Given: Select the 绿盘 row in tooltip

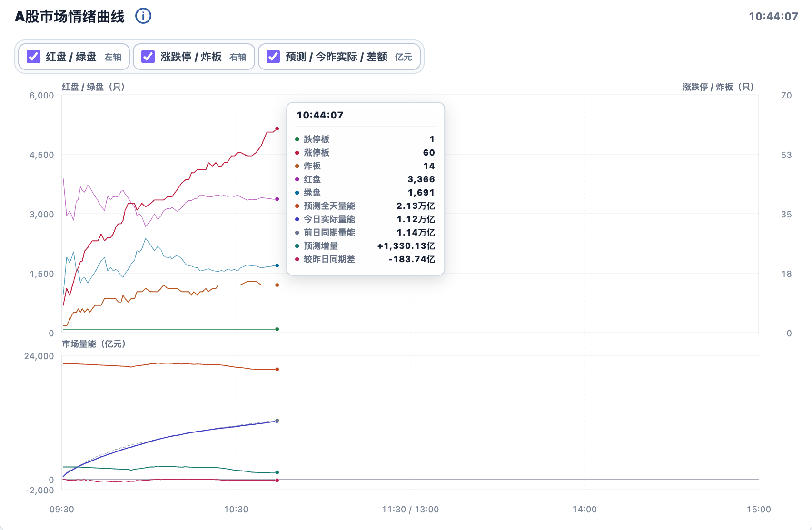Looking at the screenshot, I should click(365, 193).
